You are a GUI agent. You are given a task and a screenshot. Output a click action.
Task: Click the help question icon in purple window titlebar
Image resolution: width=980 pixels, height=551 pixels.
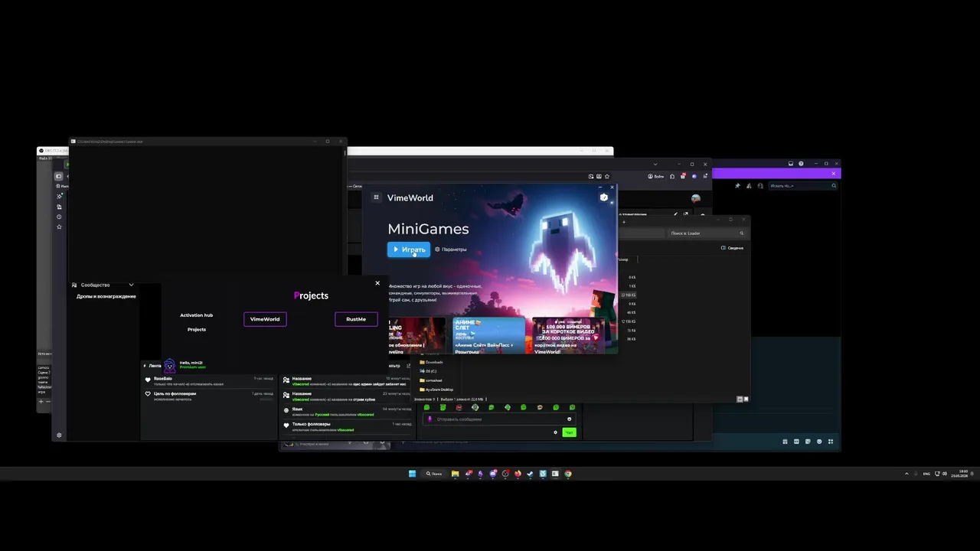(x=801, y=163)
